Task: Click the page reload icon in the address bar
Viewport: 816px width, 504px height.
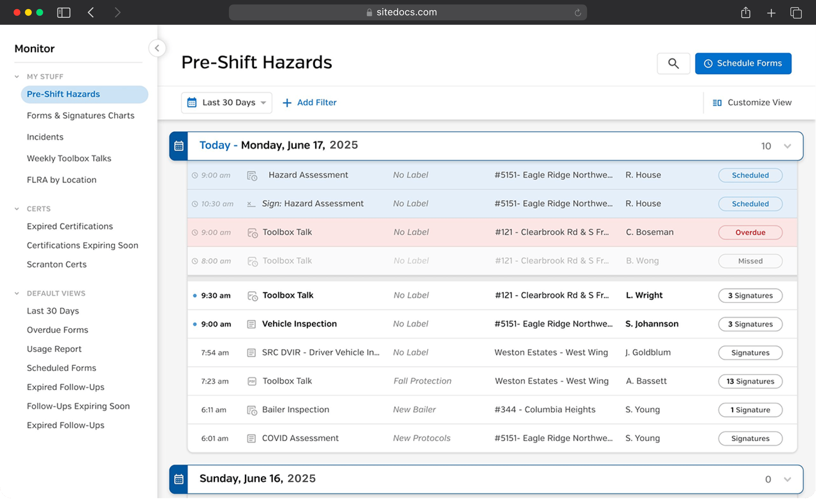Action: [578, 13]
